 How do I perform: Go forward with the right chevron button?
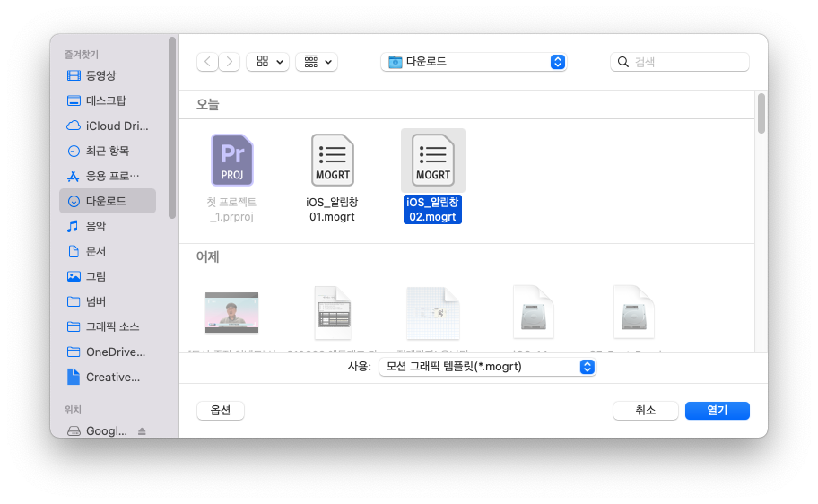point(230,62)
